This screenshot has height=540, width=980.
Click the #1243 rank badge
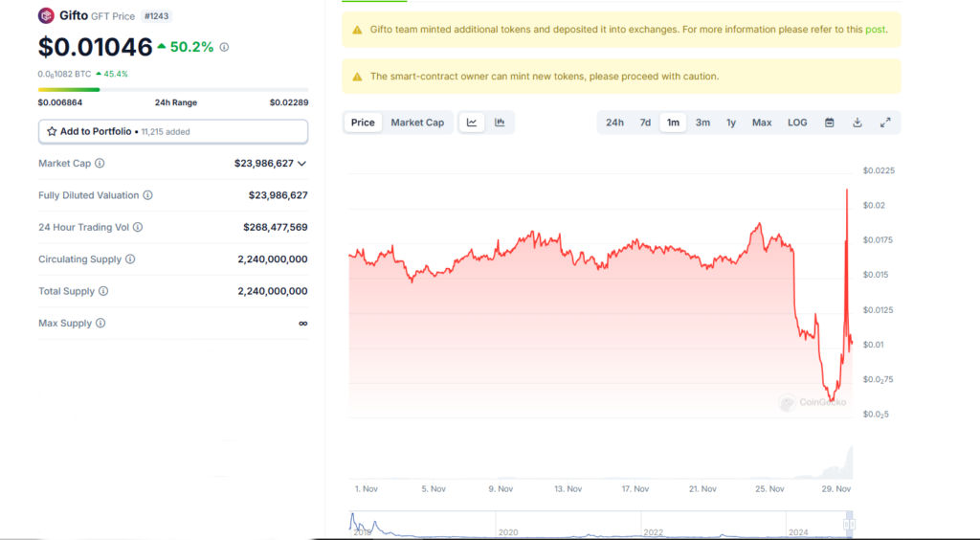coord(156,16)
